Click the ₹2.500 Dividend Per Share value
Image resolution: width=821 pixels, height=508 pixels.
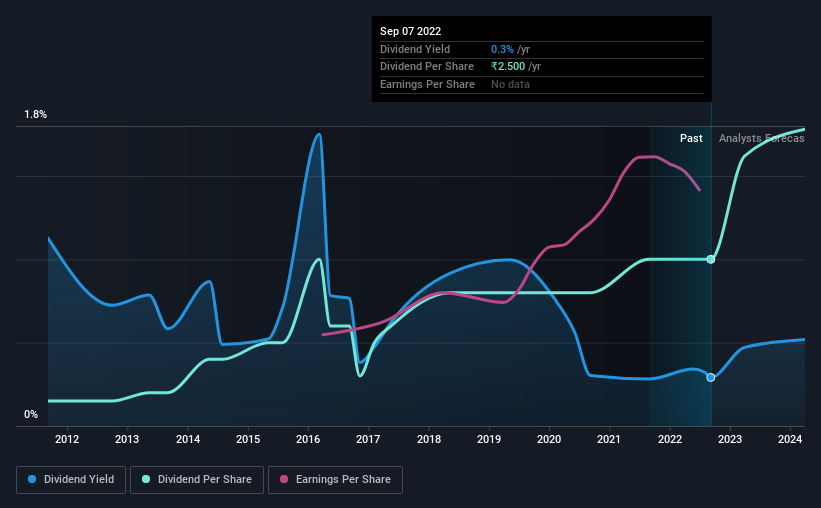pyautogui.click(x=508, y=67)
